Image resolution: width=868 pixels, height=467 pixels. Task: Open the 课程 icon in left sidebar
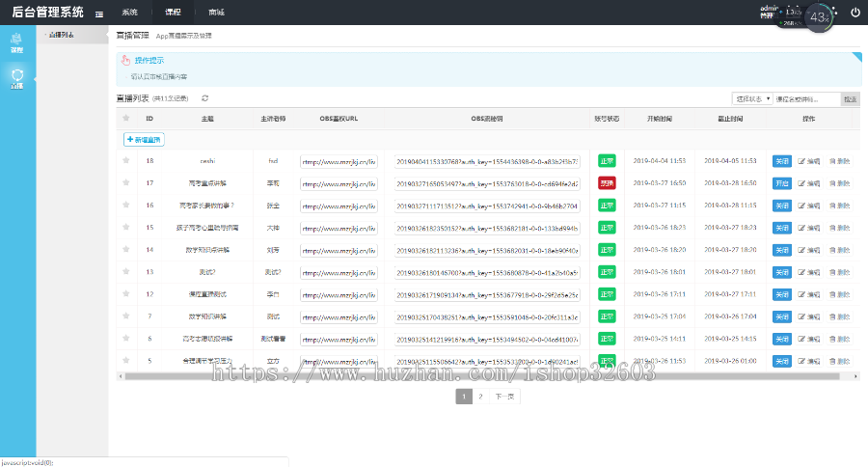16,41
